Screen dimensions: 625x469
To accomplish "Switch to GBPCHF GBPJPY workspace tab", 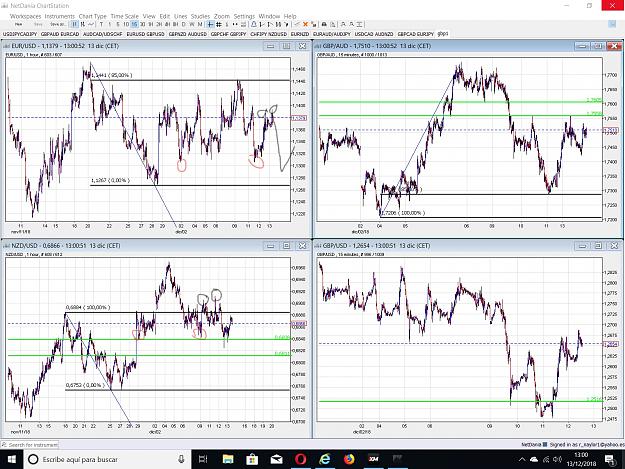I will (x=228, y=34).
